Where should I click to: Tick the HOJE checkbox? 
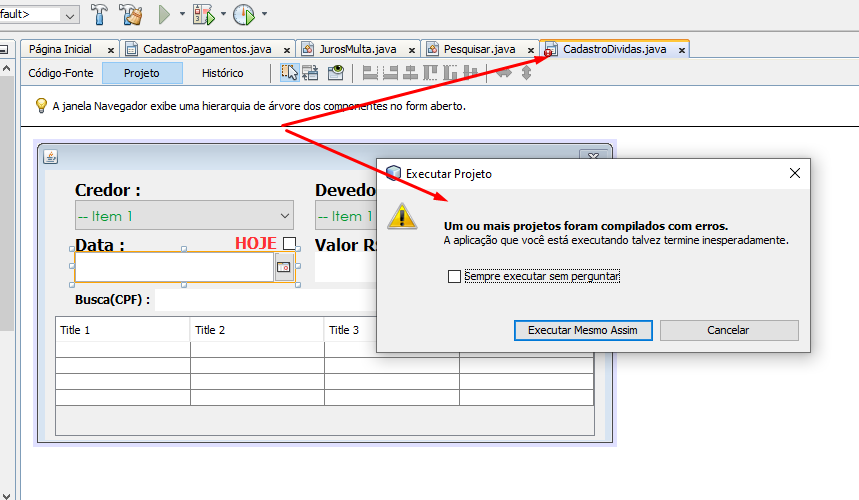point(289,243)
